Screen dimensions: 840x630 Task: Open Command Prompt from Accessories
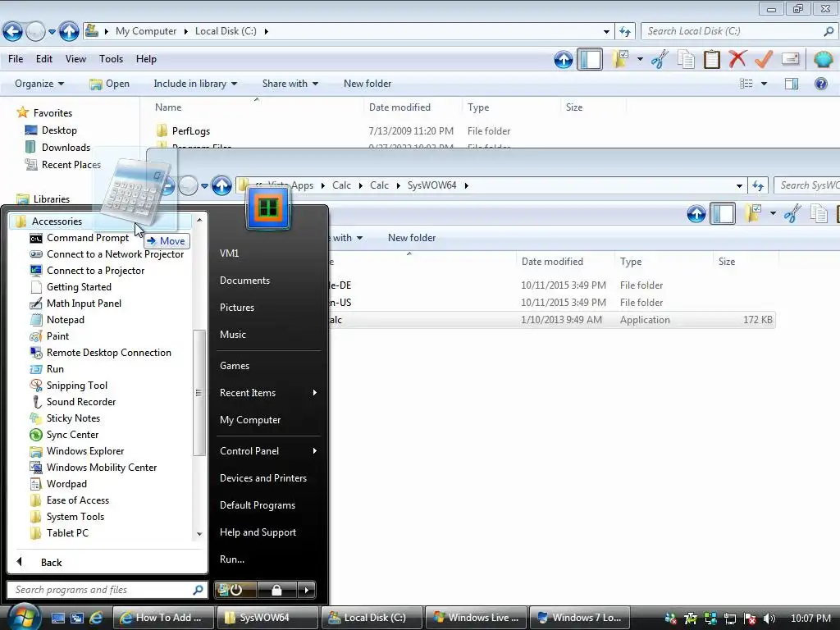[87, 238]
